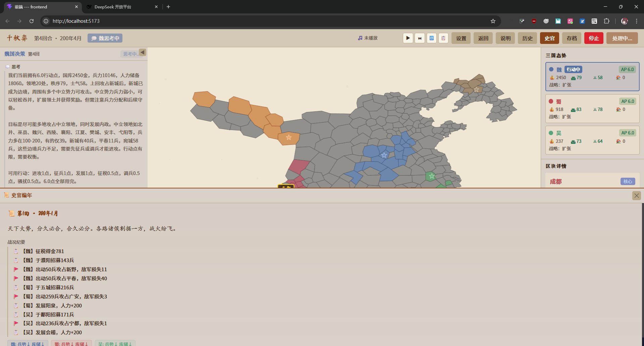Open the 历史 history panel
The height and width of the screenshot is (346, 644).
pos(527,38)
